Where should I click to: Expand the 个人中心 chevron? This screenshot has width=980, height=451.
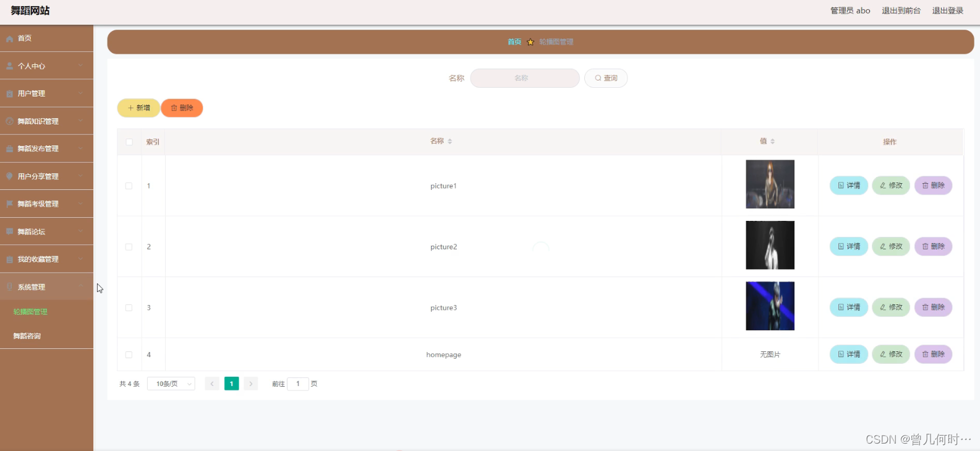point(80,66)
